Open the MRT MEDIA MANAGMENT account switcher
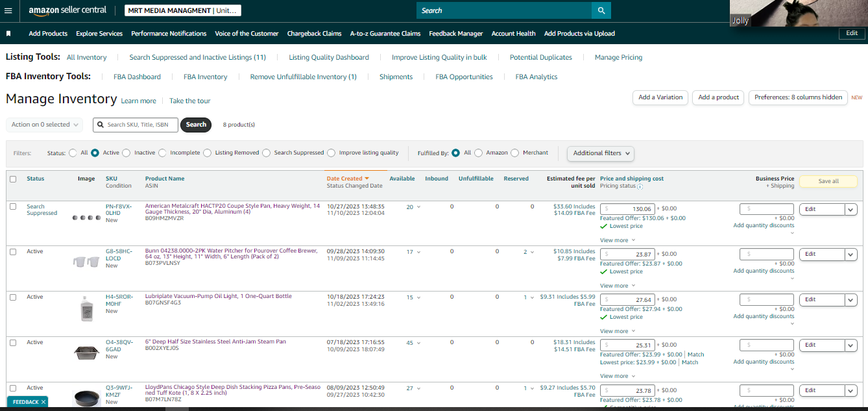Viewport: 868px width, 411px height. point(183,10)
